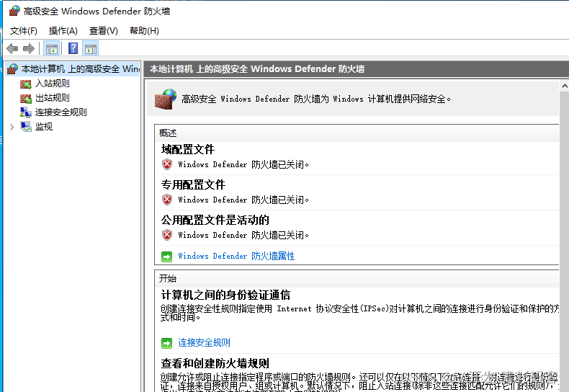Click the 专用配置文件 heading
This screenshot has width=569, height=392.
tap(193, 184)
